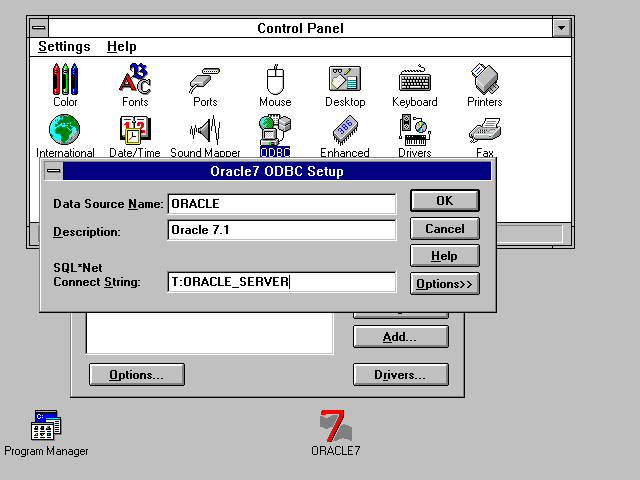Viewport: 640px width, 480px height.
Task: Open the Color control panel icon
Action: 65,80
